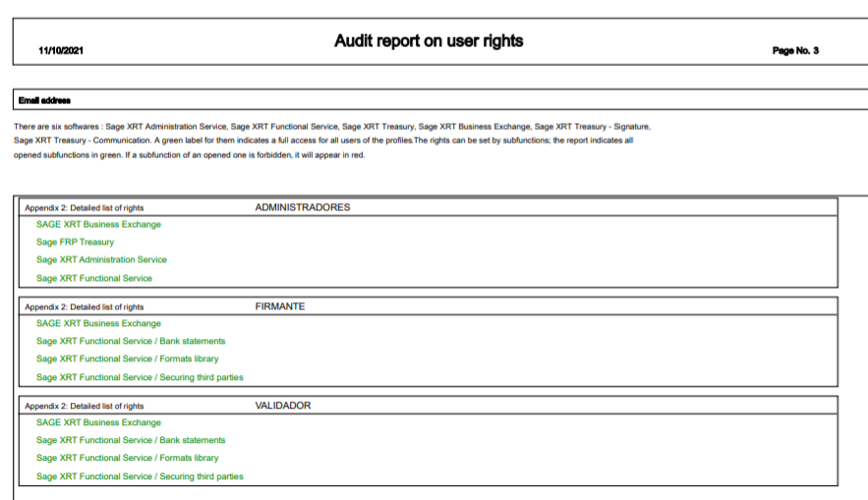Select the "Email address" section header
868x500 pixels.
click(x=44, y=100)
